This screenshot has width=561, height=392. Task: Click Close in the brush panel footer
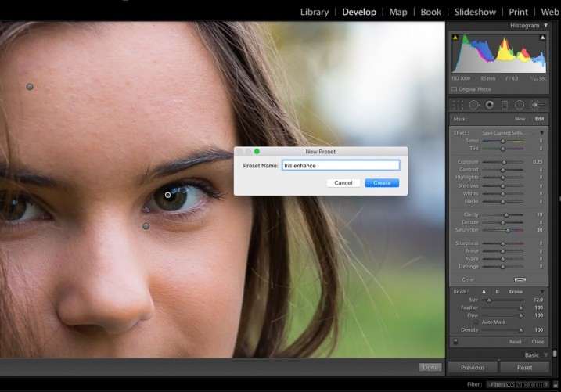tap(538, 342)
